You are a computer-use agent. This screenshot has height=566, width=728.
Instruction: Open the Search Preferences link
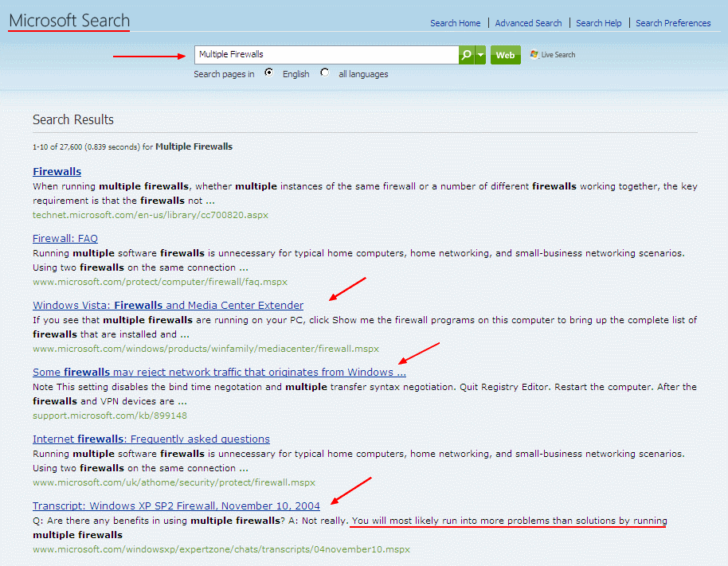pos(673,23)
